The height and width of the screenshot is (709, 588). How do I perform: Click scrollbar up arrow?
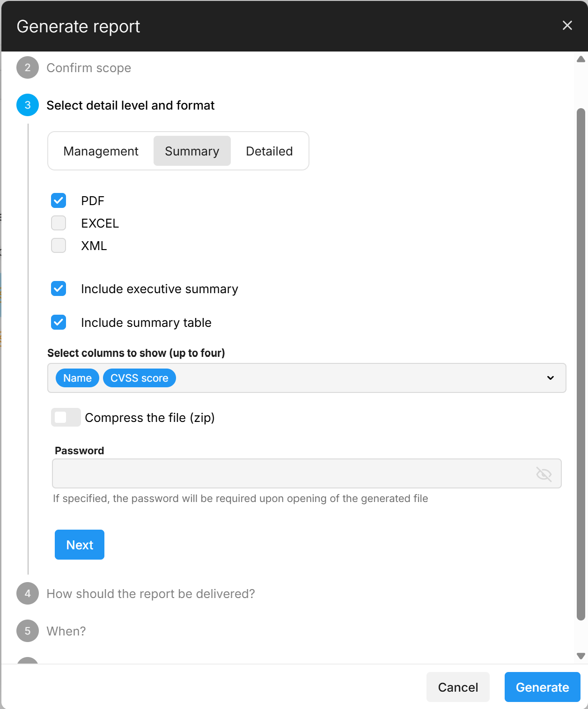click(x=581, y=59)
